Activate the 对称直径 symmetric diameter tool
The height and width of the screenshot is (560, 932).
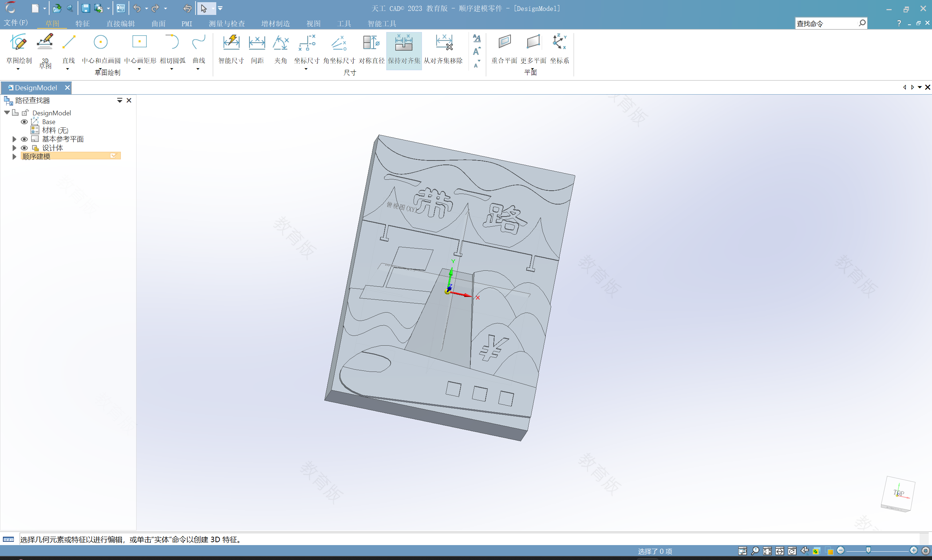371,49
